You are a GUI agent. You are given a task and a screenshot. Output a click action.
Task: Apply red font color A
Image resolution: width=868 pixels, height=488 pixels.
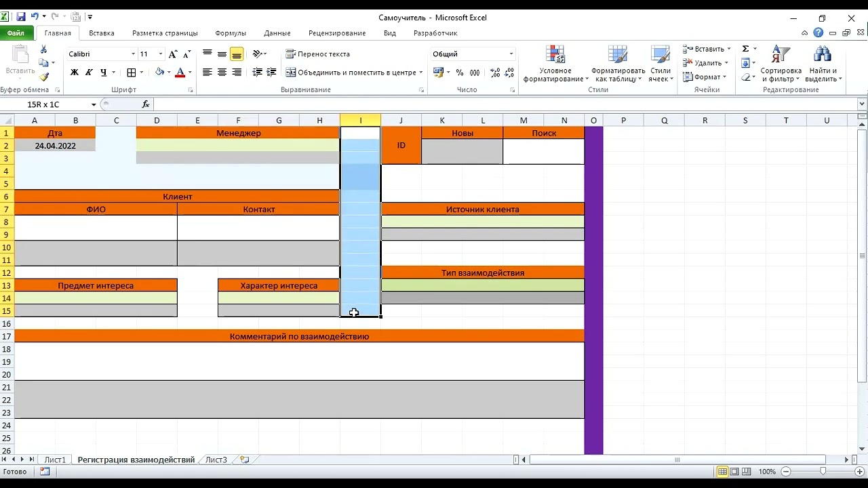pyautogui.click(x=180, y=73)
